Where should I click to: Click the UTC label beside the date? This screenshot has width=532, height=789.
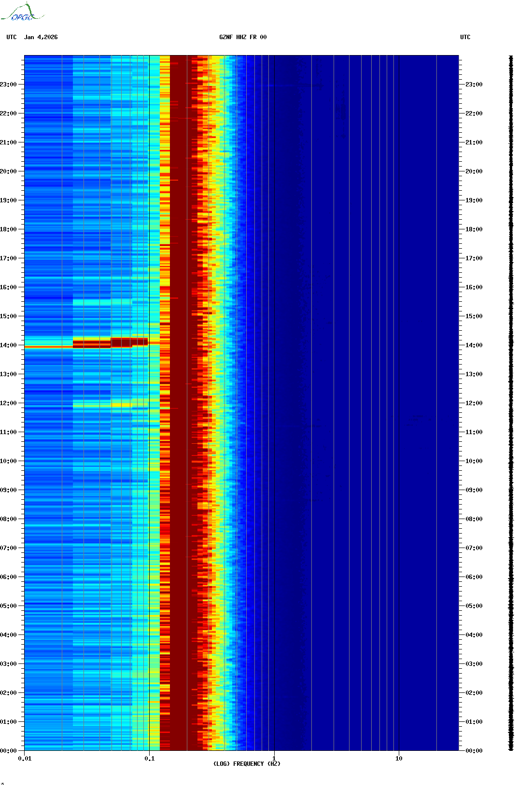point(12,37)
